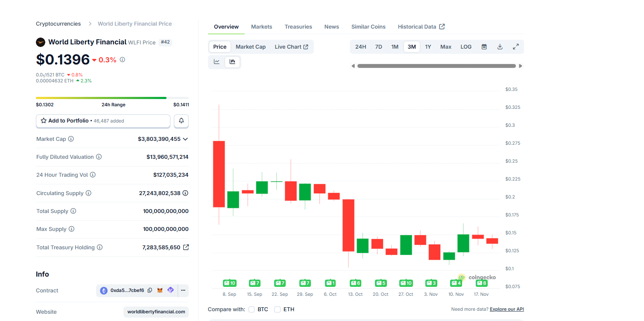Switch to the candlestick chart view
Screen dimensions: 644x321
tap(232, 62)
